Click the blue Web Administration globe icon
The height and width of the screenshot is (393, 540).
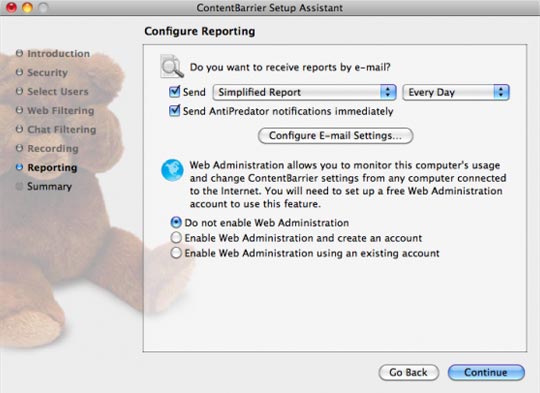point(172,170)
